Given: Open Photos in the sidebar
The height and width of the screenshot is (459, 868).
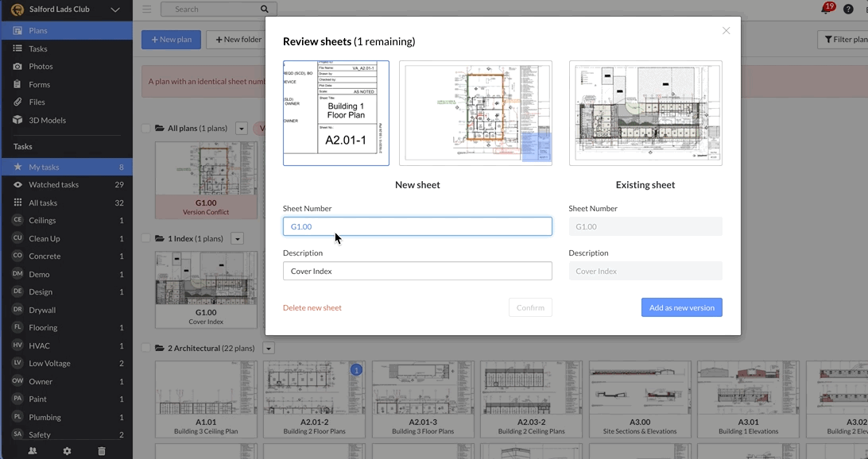Looking at the screenshot, I should (41, 67).
